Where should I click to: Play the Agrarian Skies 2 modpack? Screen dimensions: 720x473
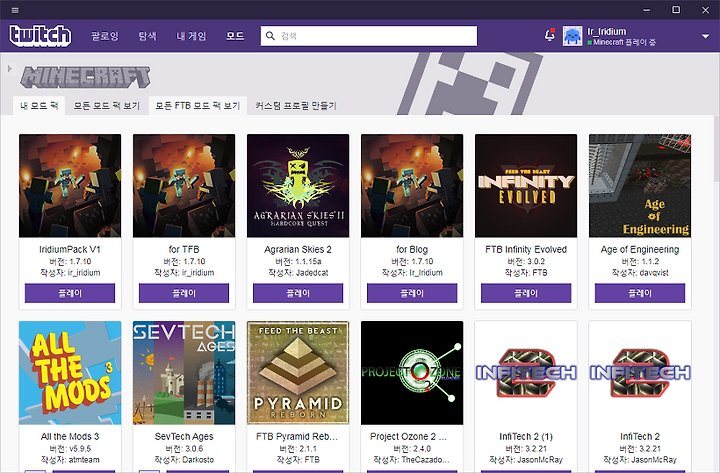[298, 293]
